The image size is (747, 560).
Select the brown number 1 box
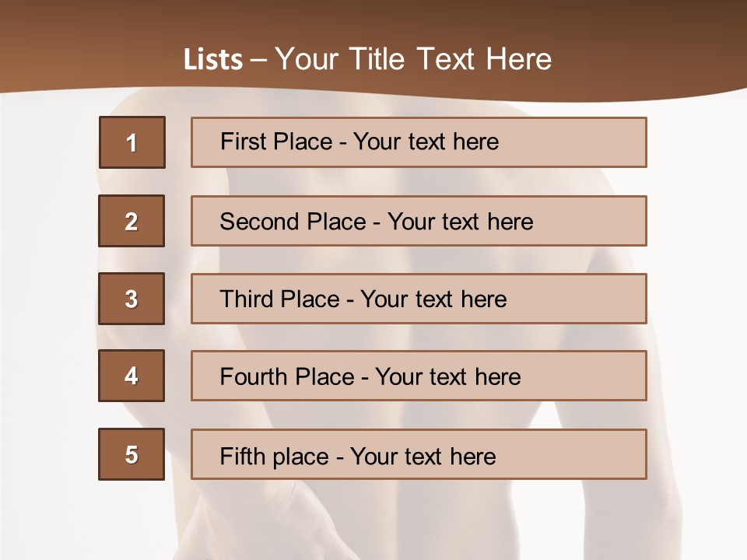tap(132, 142)
